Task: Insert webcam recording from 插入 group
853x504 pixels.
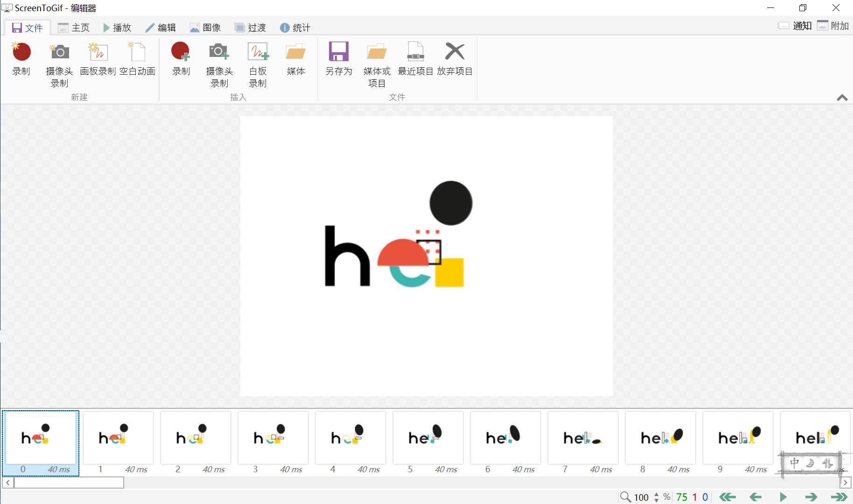Action: (219, 64)
